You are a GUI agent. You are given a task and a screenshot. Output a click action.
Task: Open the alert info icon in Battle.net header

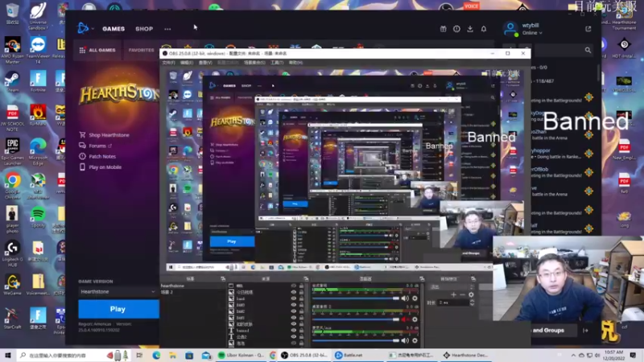click(x=456, y=29)
